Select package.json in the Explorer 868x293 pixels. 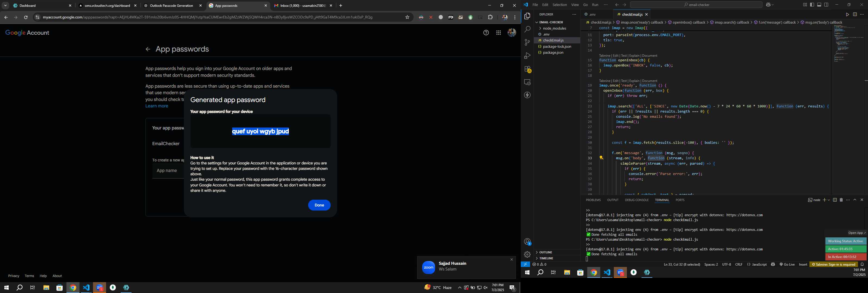[557, 53]
